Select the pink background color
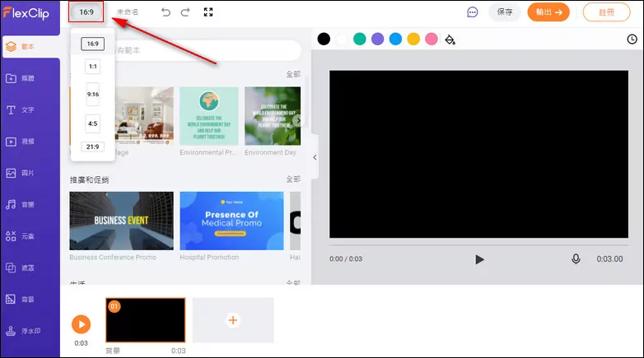The height and width of the screenshot is (358, 644). click(432, 39)
